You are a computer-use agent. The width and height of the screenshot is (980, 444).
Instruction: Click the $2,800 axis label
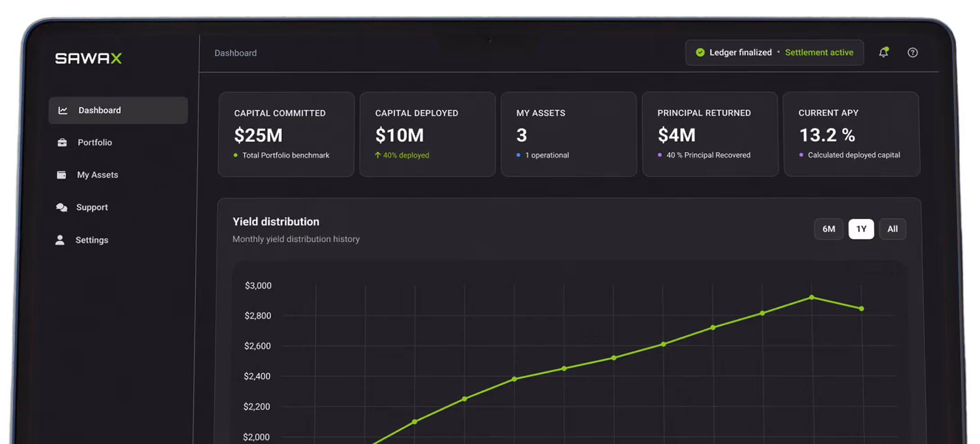pyautogui.click(x=257, y=316)
